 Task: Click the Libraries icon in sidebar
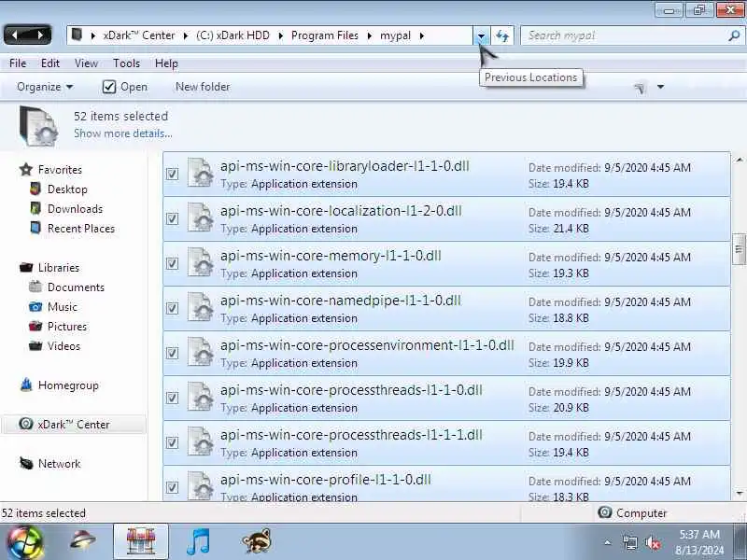tap(26, 267)
